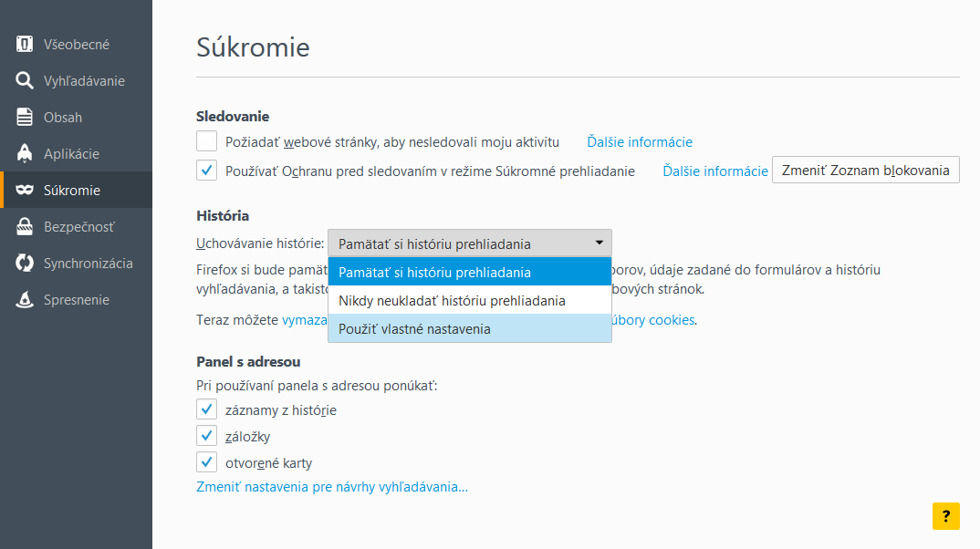Untick tracking protection in private browsing checkbox
Image resolution: width=980 pixels, height=549 pixels.
pos(207,170)
